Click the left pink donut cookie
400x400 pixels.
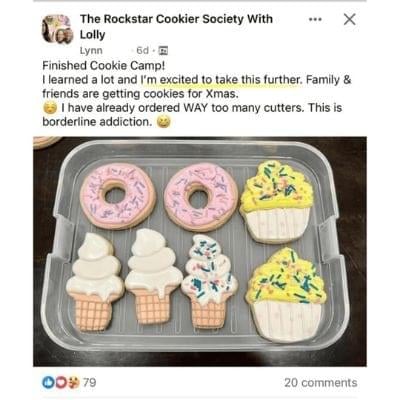pyautogui.click(x=118, y=196)
